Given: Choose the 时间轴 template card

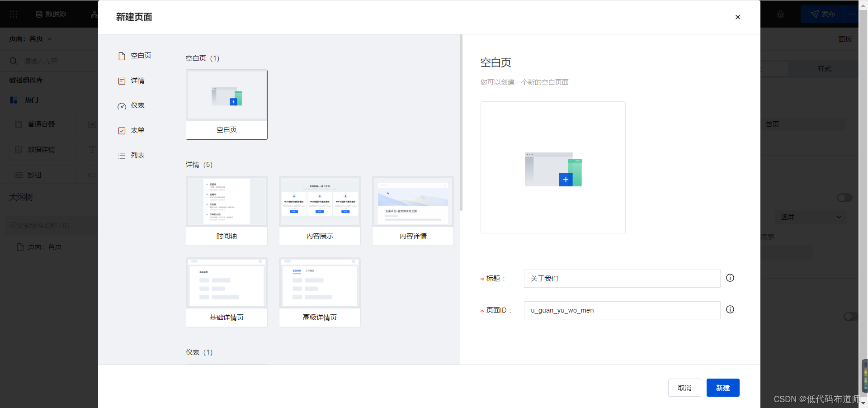Looking at the screenshot, I should coord(226,211).
